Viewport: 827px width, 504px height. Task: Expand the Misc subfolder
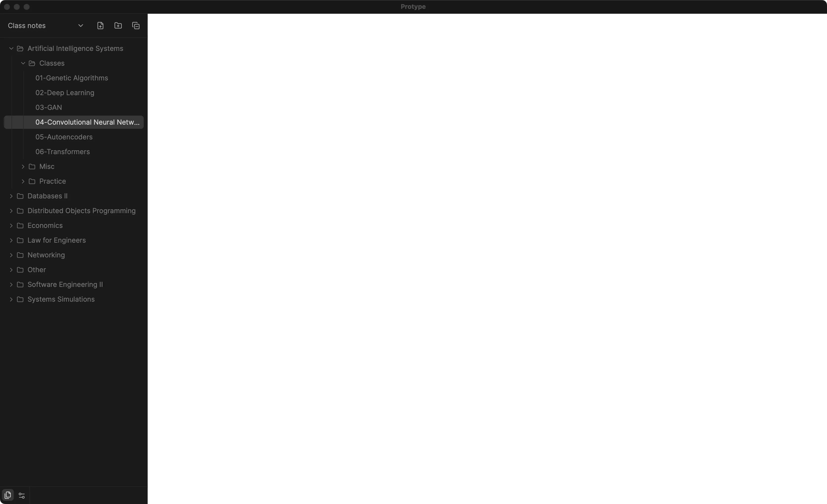[x=22, y=166]
